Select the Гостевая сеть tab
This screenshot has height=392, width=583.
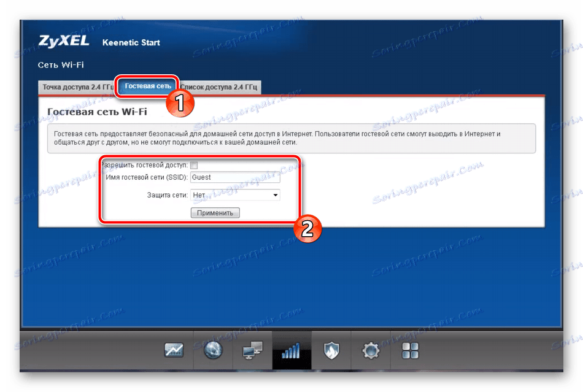pos(148,86)
